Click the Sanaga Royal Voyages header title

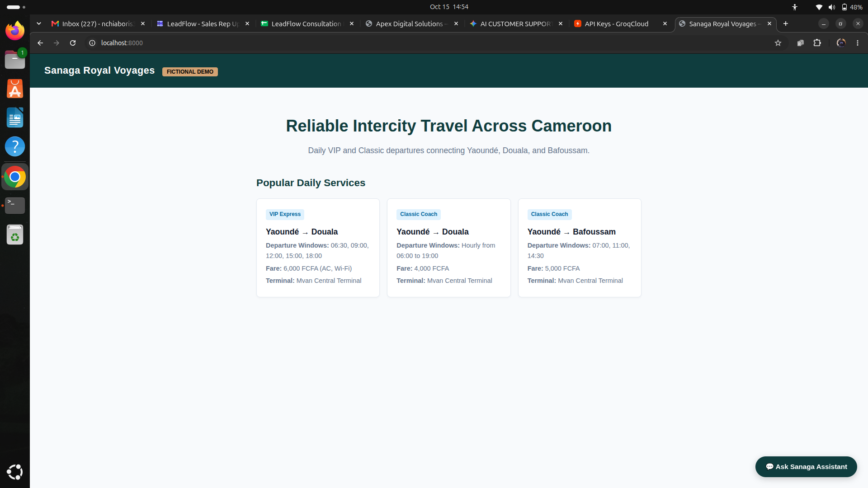[99, 70]
